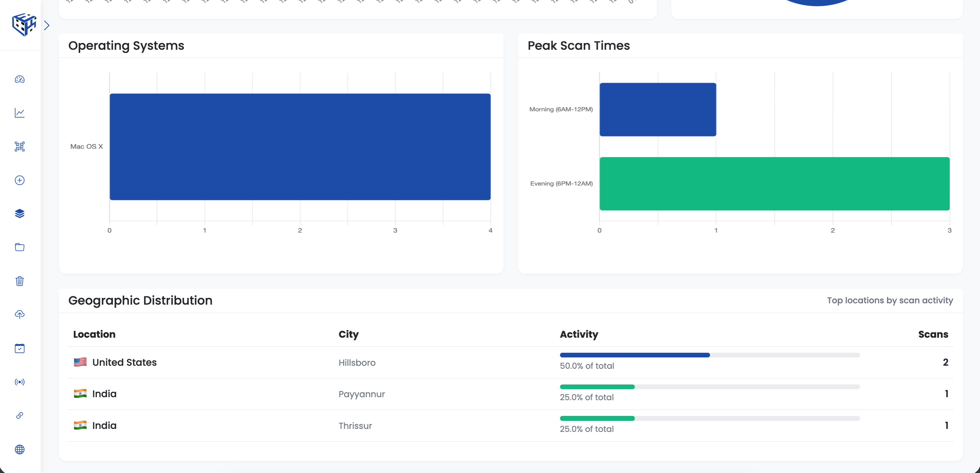Click the Mac OS X bar

point(300,147)
